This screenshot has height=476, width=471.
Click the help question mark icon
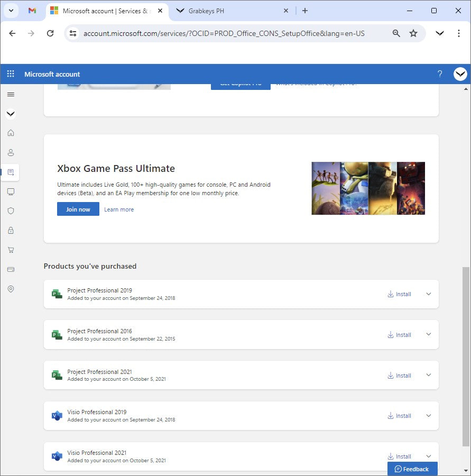tap(440, 74)
